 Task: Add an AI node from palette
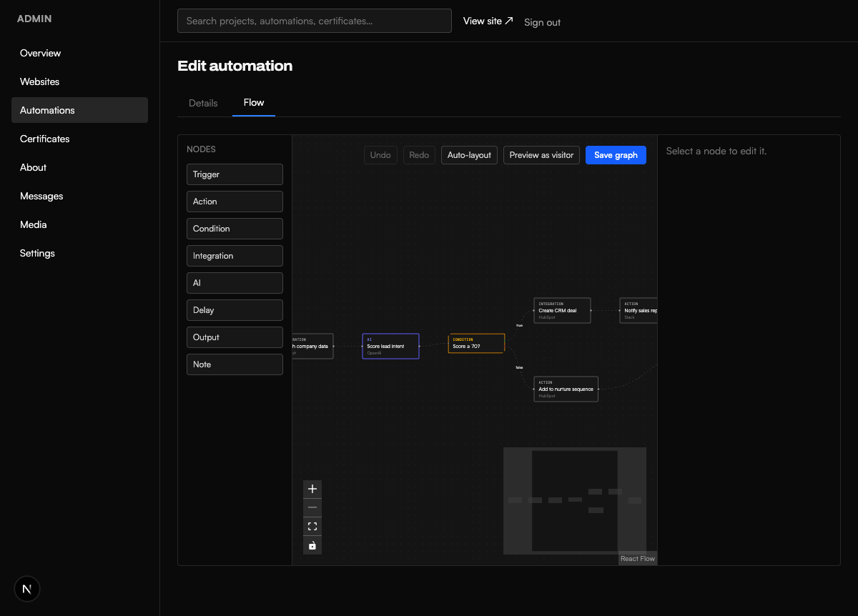pos(235,283)
